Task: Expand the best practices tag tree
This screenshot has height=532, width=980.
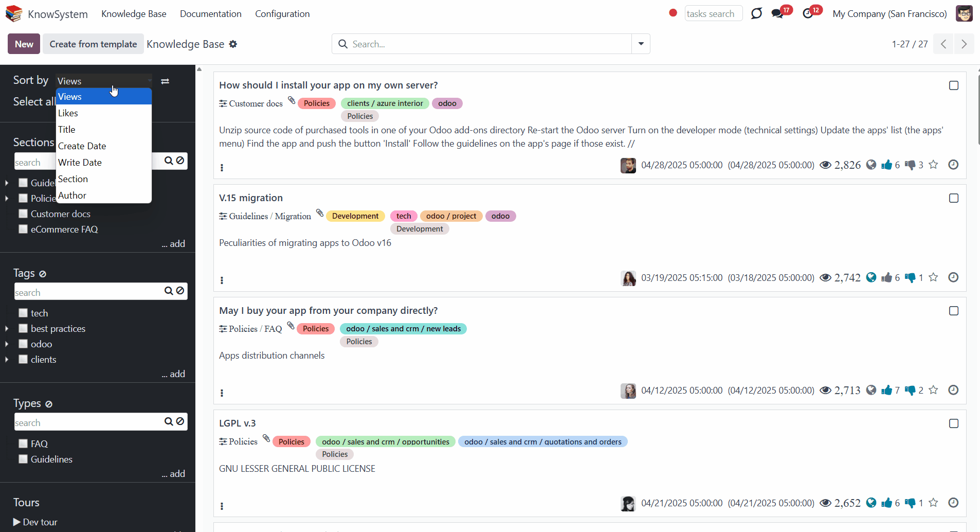Action: [x=7, y=329]
